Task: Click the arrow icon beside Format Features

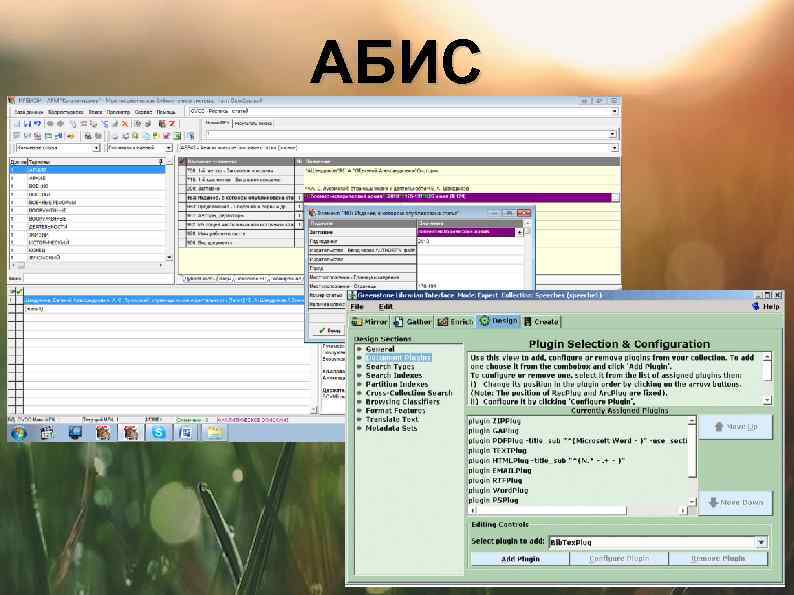Action: click(360, 411)
